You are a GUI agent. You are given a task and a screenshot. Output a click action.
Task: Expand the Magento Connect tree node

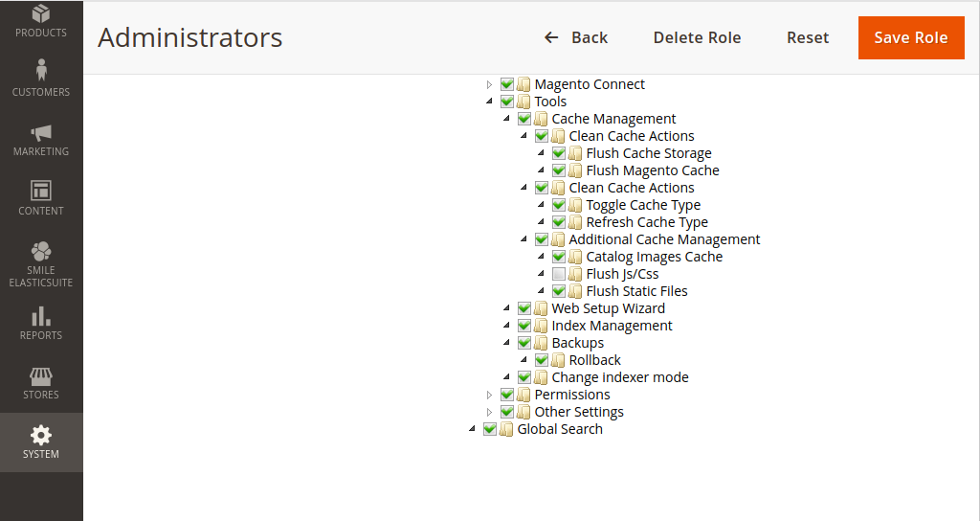[x=490, y=84]
